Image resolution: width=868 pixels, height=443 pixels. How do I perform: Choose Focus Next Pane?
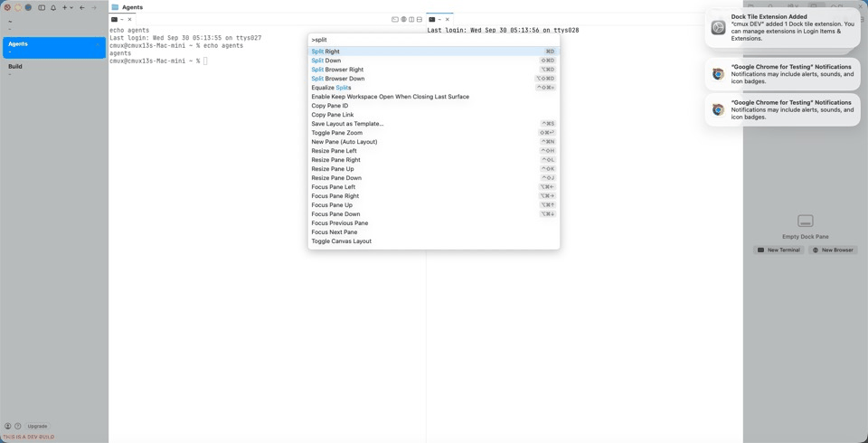pos(433,232)
